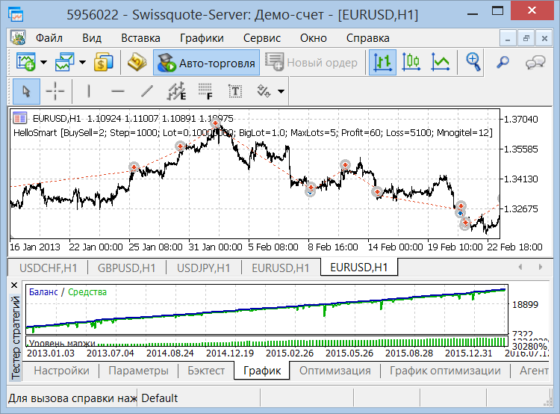Choose the Fibonacci retracement tool
560x414 pixels.
tap(205, 91)
